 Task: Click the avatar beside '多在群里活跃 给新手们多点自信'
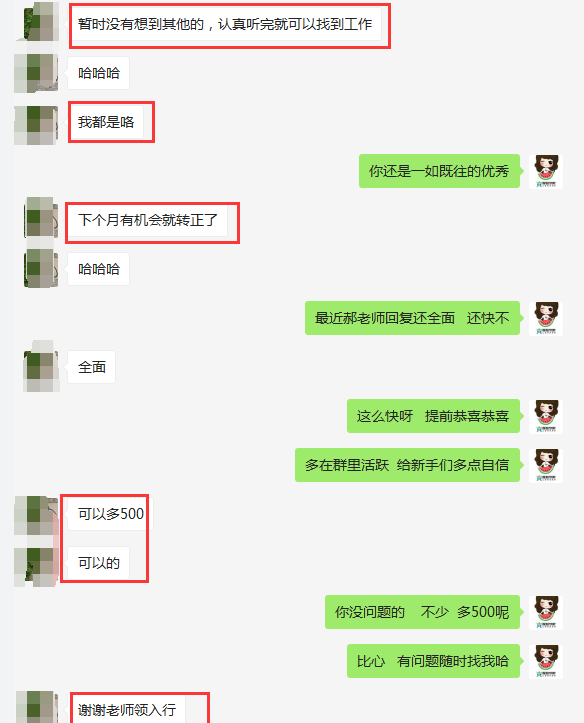point(546,465)
